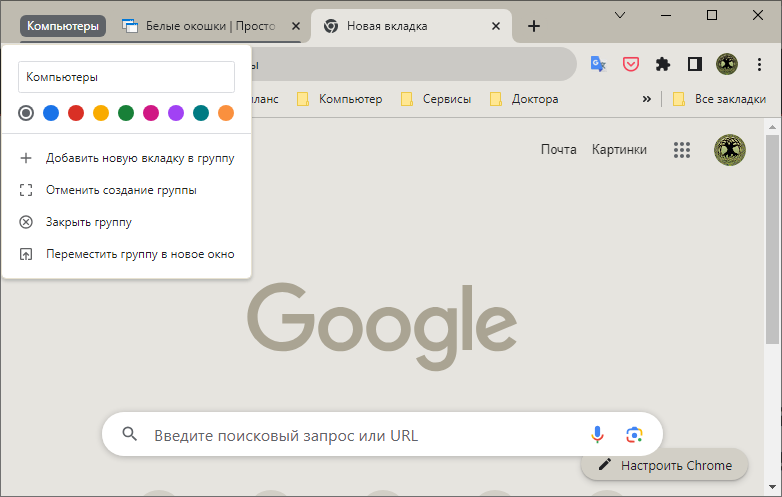Pick the pink group color
The width and height of the screenshot is (782, 497).
pyautogui.click(x=151, y=113)
